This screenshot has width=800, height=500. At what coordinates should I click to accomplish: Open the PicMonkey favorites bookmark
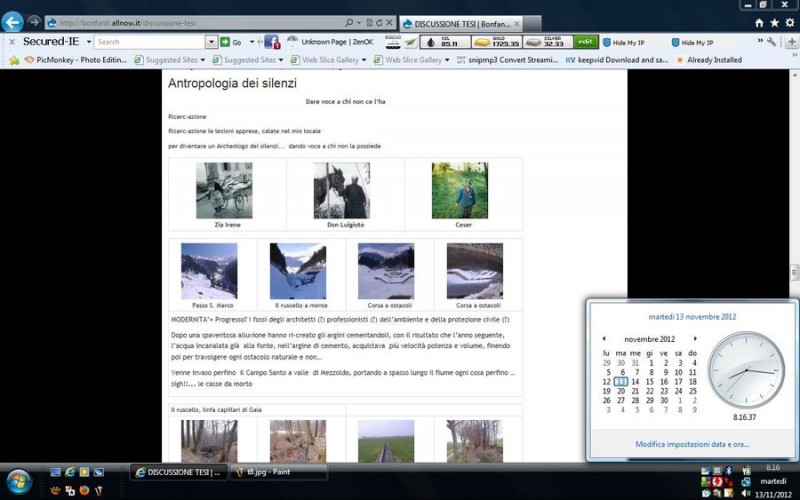click(x=65, y=60)
